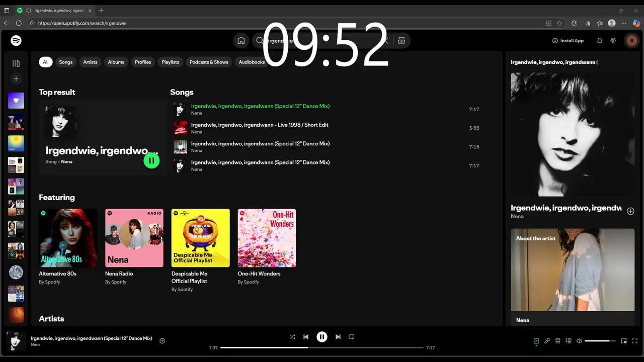Add page to favorites star icon

pos(559,23)
